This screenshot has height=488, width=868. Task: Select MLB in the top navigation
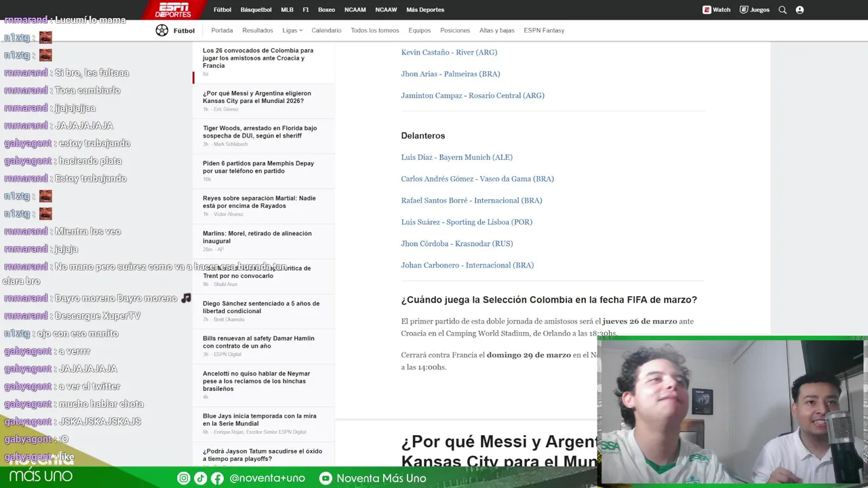(287, 10)
